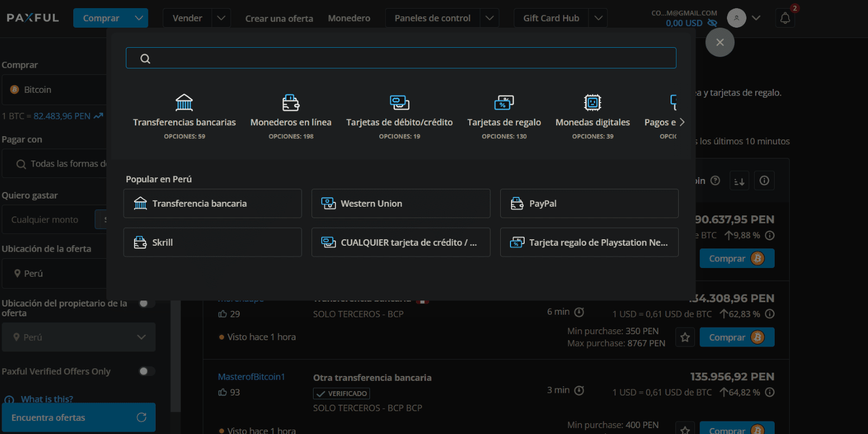Close the payment method popup
The height and width of the screenshot is (434, 868).
(720, 42)
